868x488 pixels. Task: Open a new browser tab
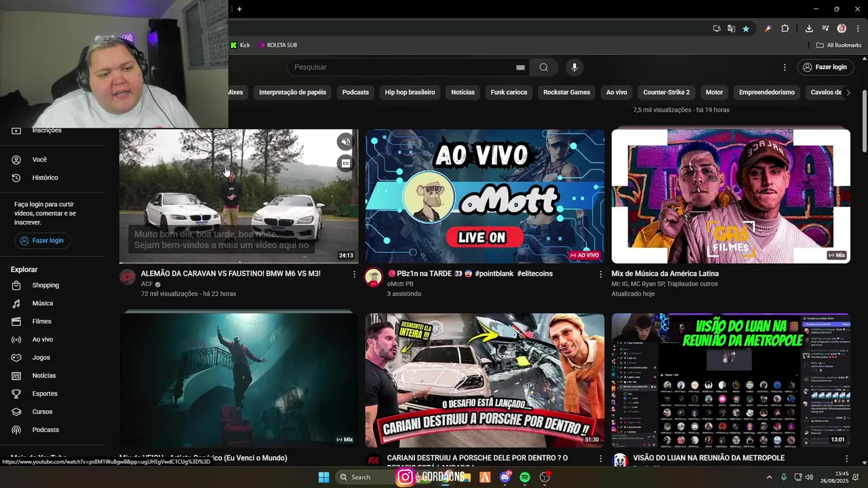coord(239,9)
